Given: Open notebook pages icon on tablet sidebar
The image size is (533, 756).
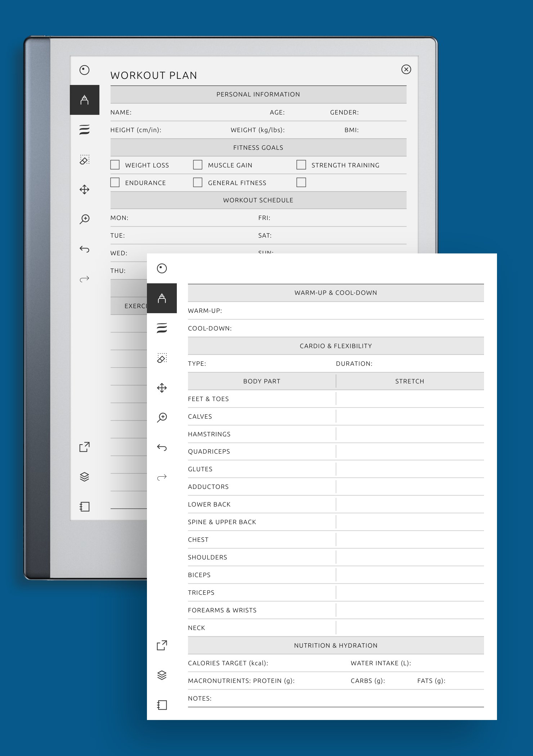Looking at the screenshot, I should pyautogui.click(x=85, y=507).
